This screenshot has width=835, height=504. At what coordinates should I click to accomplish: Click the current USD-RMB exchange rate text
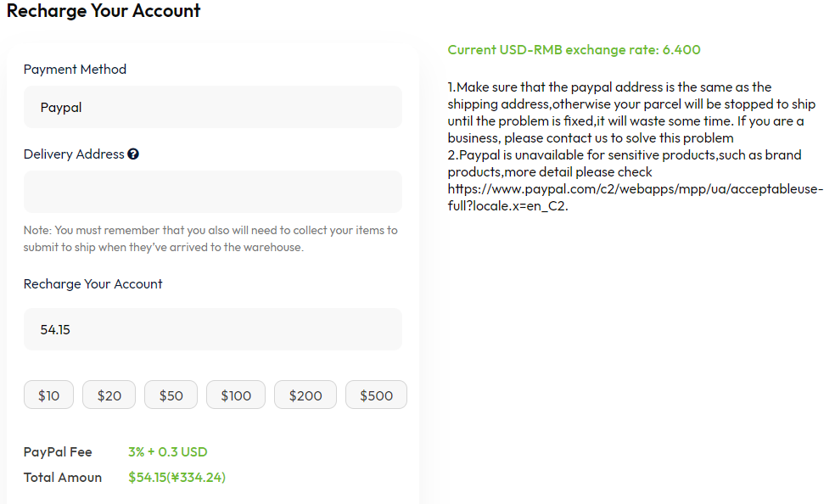pos(574,49)
